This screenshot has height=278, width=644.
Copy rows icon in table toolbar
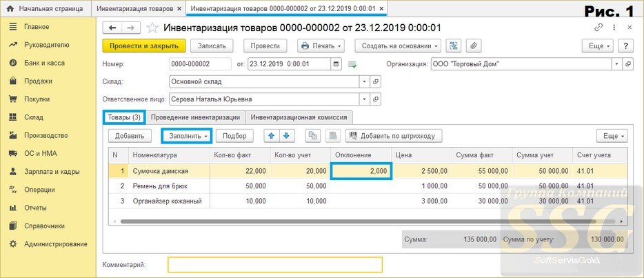313,136
